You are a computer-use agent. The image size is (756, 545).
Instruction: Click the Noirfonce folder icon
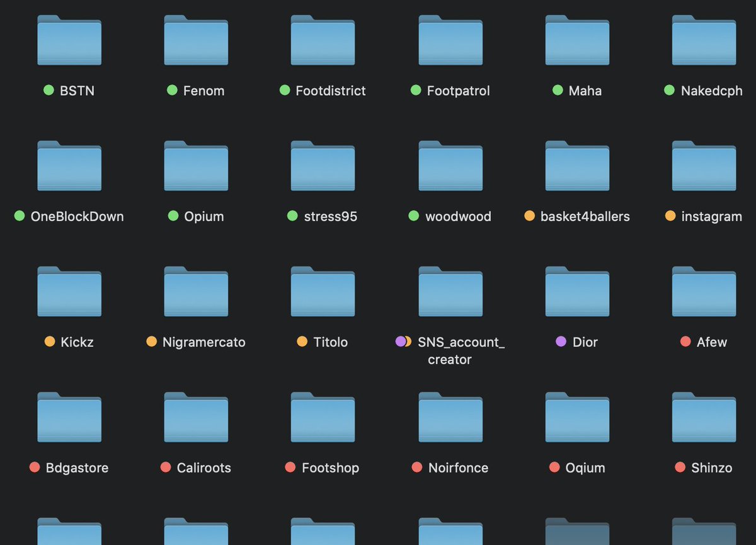click(450, 417)
